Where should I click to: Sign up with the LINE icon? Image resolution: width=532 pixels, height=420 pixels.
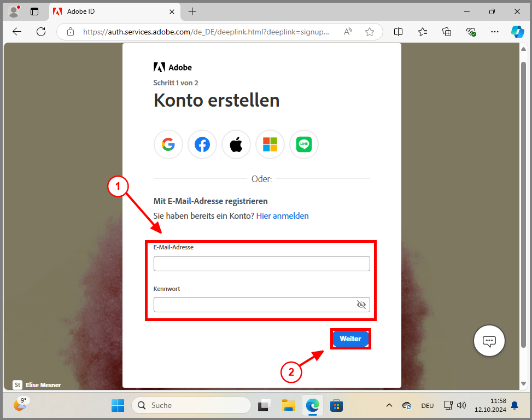(x=303, y=144)
